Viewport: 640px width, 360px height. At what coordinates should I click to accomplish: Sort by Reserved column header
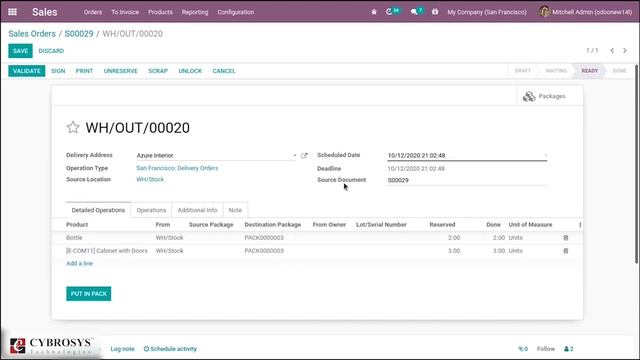(x=442, y=225)
